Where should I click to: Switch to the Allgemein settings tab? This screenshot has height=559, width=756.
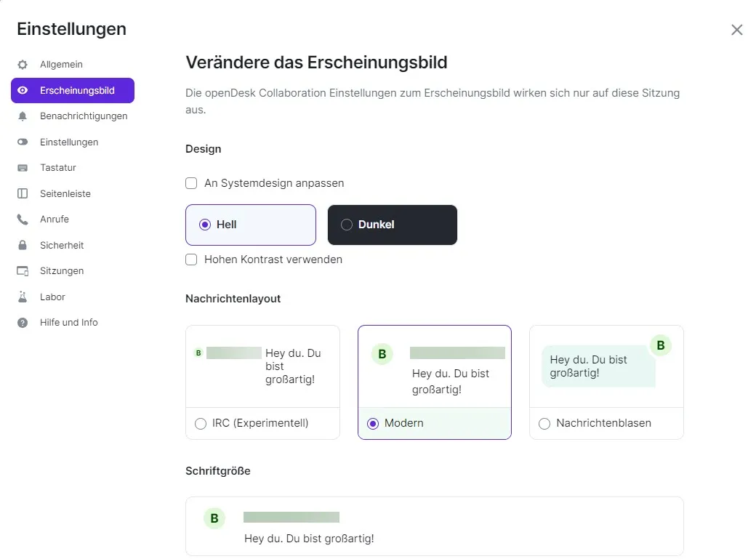click(61, 64)
